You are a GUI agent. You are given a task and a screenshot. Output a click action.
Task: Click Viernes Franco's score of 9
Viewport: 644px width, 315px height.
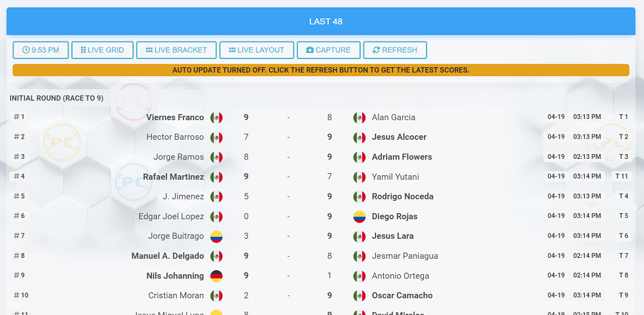click(x=246, y=117)
